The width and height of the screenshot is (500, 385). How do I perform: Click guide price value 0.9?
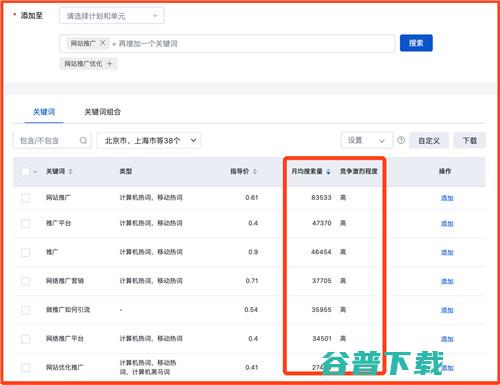tap(253, 252)
